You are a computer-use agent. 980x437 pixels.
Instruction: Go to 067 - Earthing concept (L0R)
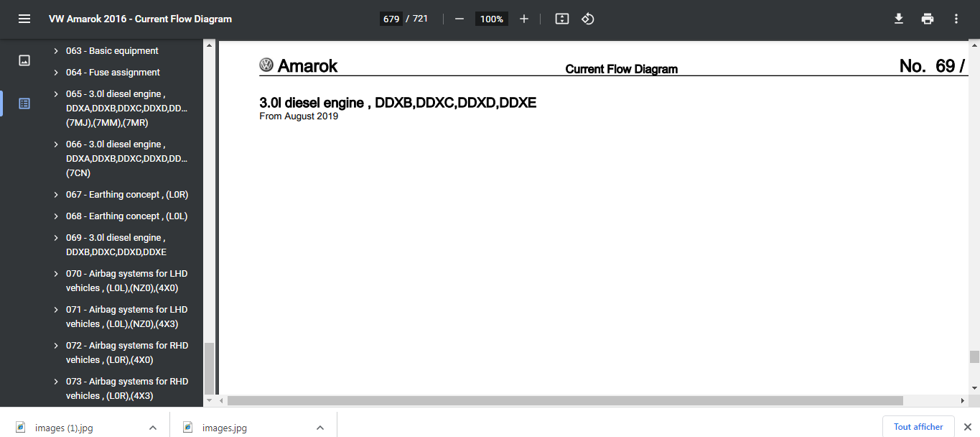pyautogui.click(x=127, y=195)
